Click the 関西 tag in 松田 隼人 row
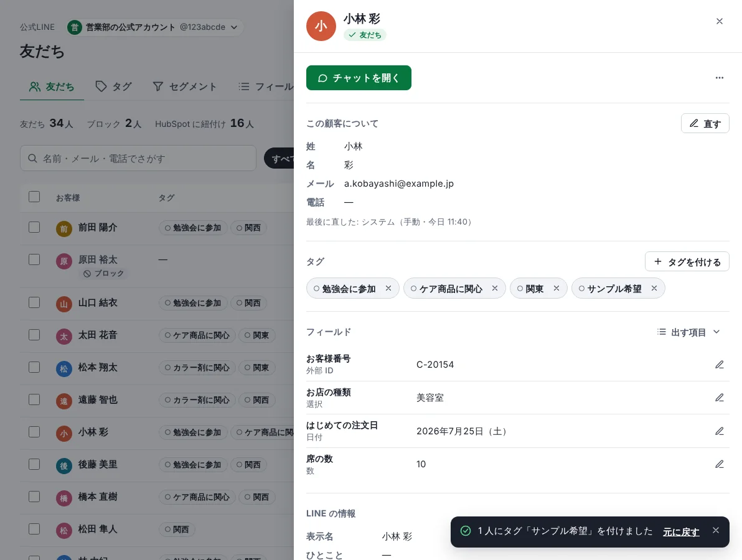Screen dimensions: 742x560 coord(177,530)
